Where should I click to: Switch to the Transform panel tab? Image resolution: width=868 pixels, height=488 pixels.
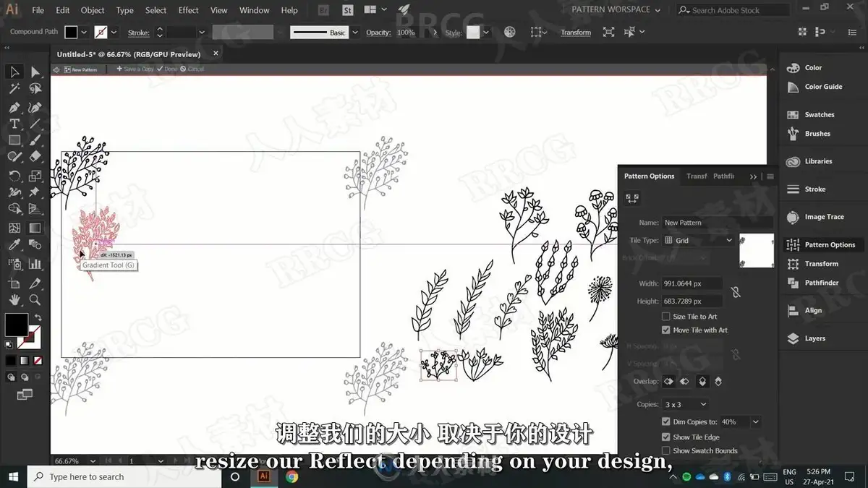697,176
